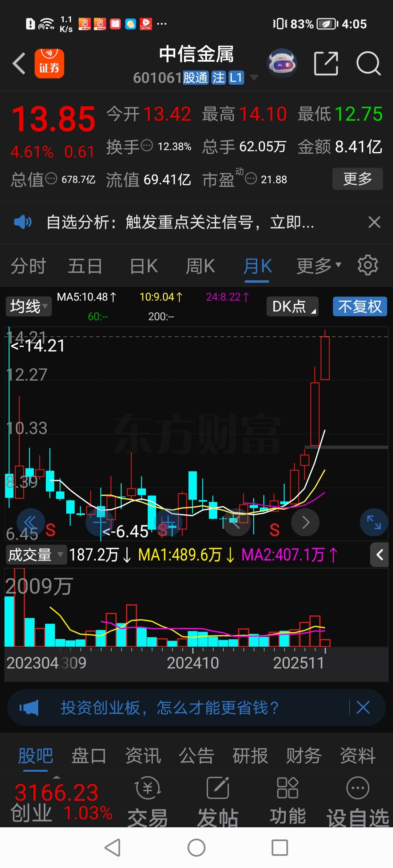Switch to 周K chart tab
The height and width of the screenshot is (868, 393).
click(200, 266)
